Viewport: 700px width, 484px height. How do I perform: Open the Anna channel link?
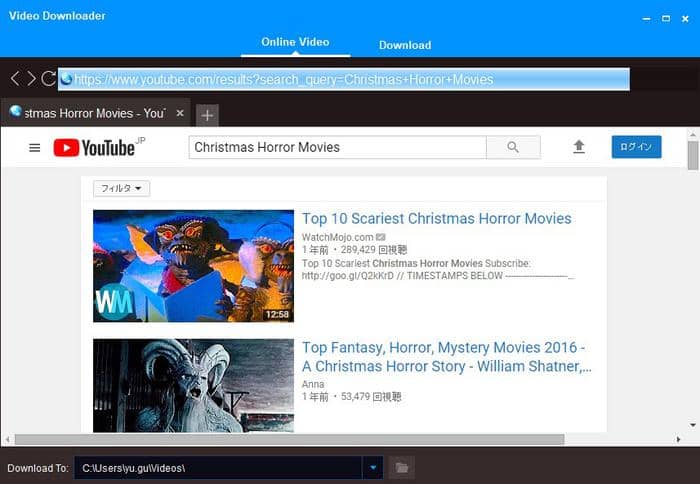[313, 384]
